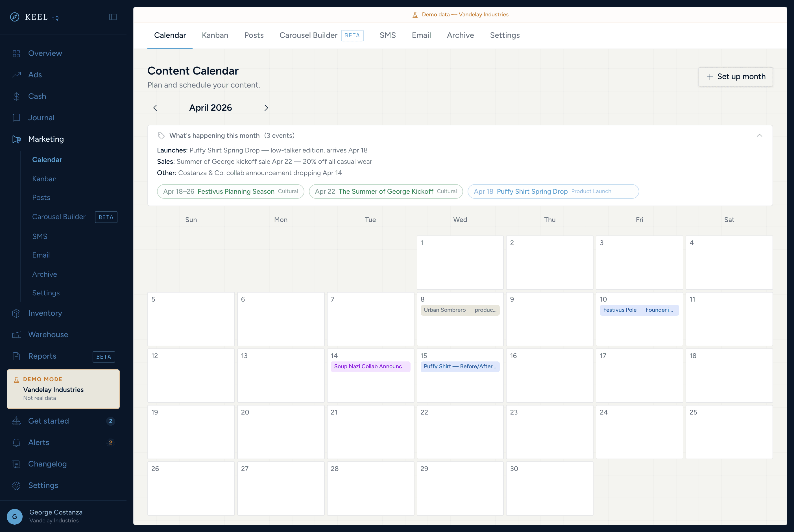Switch to the Posts tab

254,35
